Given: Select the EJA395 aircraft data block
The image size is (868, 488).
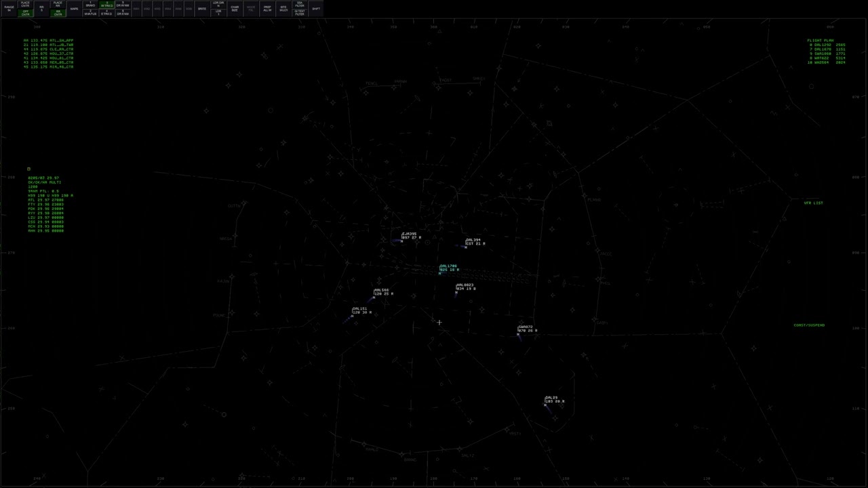Looking at the screenshot, I should [x=411, y=236].
